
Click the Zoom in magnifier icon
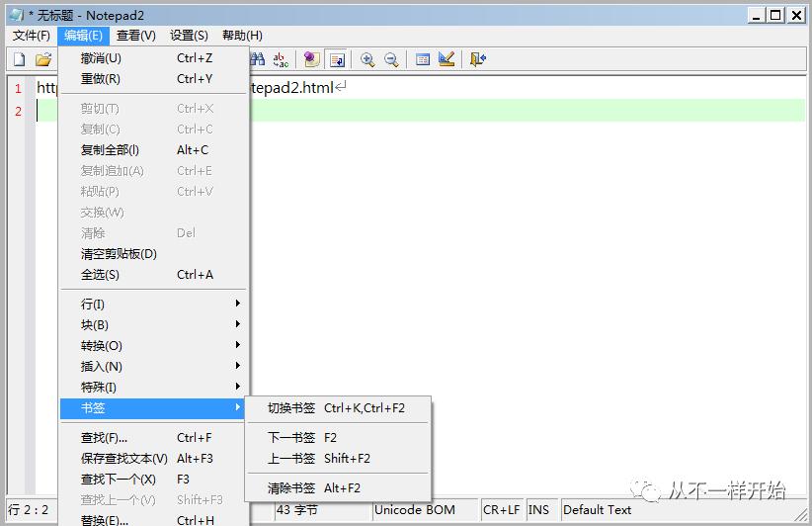click(367, 59)
